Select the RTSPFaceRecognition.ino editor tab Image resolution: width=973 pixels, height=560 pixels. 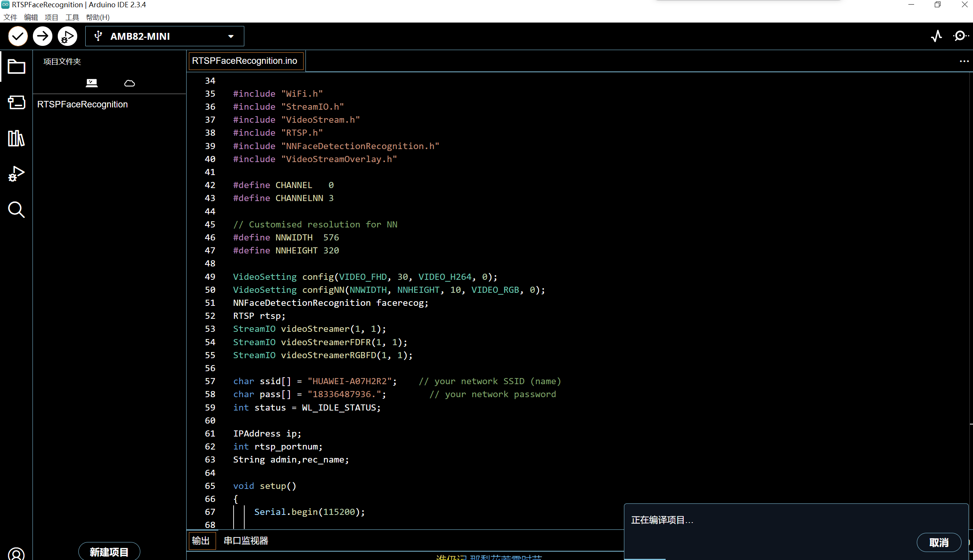pyautogui.click(x=246, y=61)
